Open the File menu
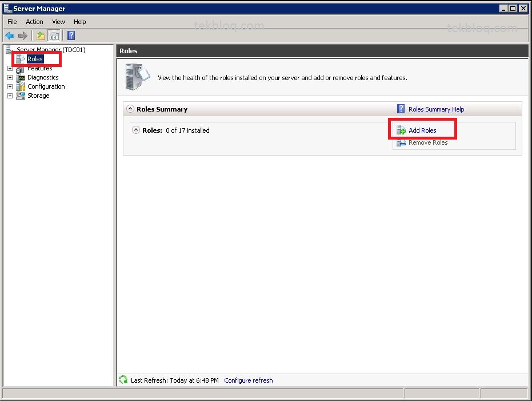Screen dimensions: 532x401 coord(12,22)
